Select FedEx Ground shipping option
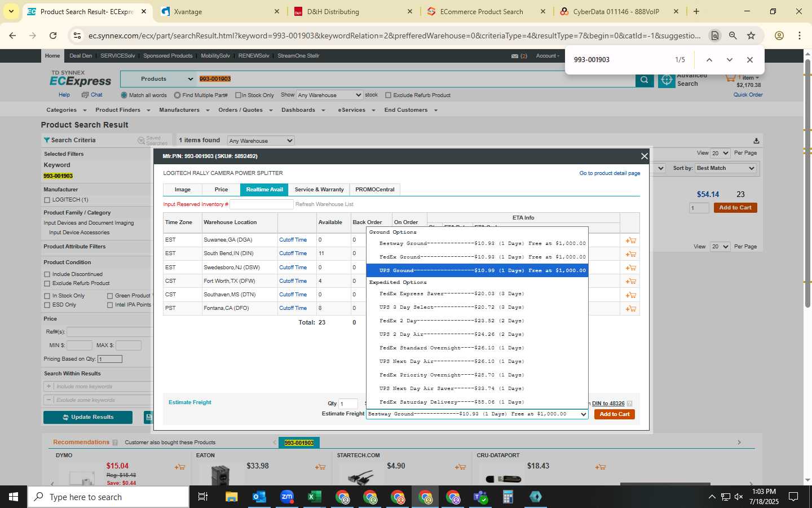812x508 pixels. tap(477, 257)
